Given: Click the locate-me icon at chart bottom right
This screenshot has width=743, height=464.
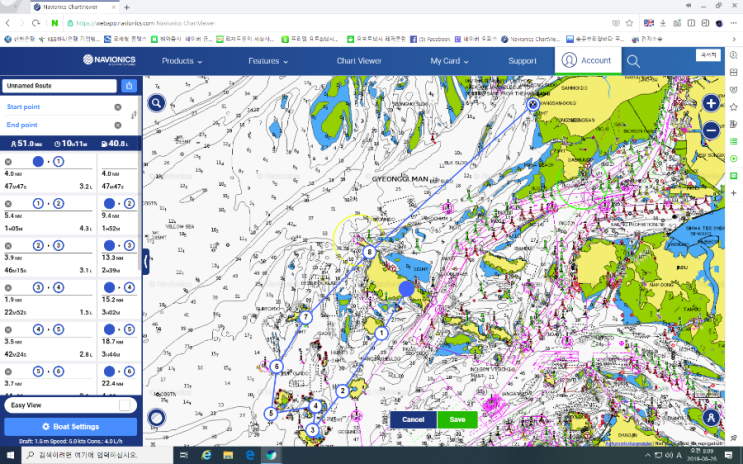Looking at the screenshot, I should (711, 418).
